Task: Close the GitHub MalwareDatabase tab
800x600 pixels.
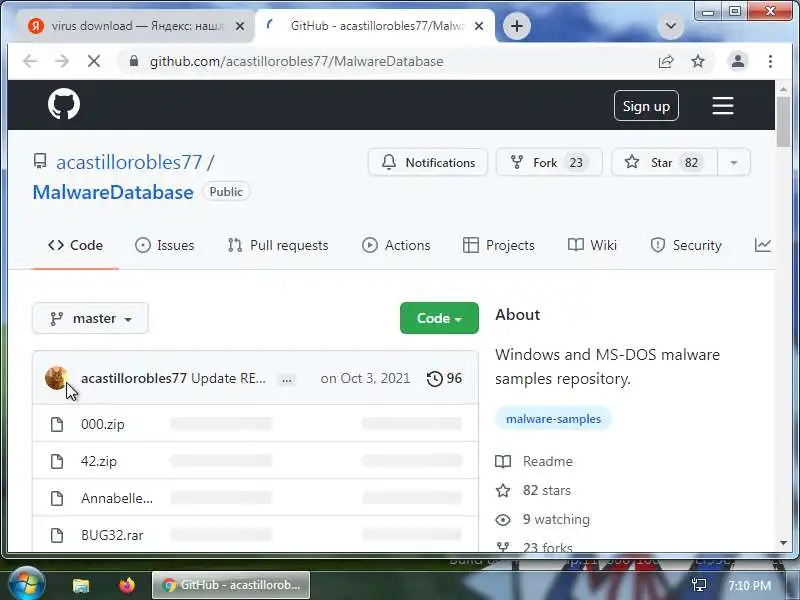Action: point(479,26)
